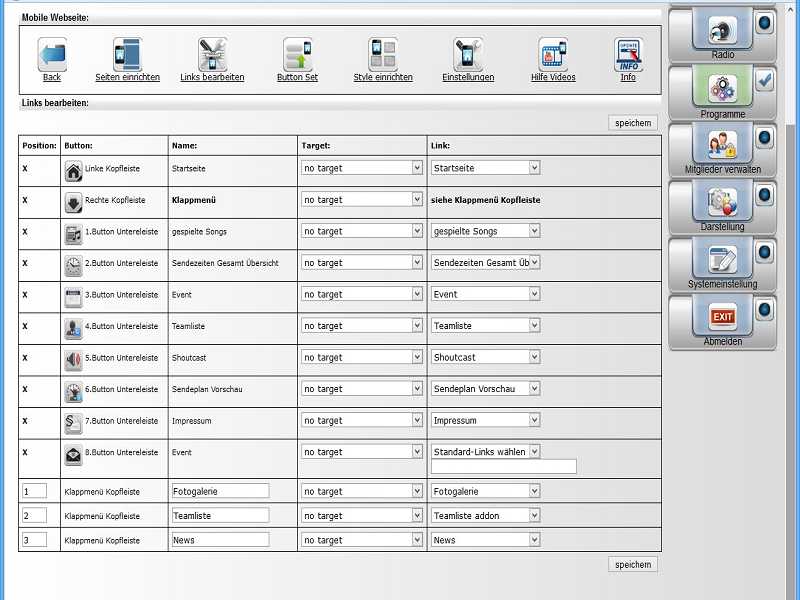Click the Back arrow icon
The width and height of the screenshot is (800, 600).
coord(52,54)
